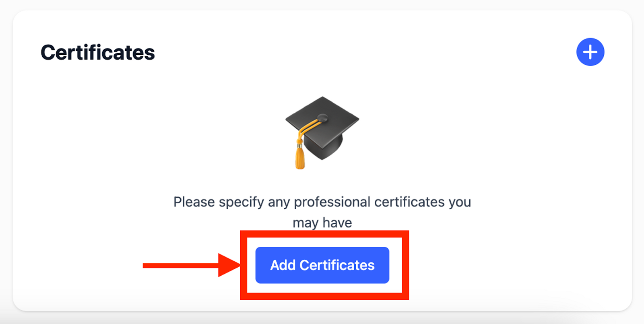Click the text reading may have
The image size is (644, 324).
[x=321, y=222]
